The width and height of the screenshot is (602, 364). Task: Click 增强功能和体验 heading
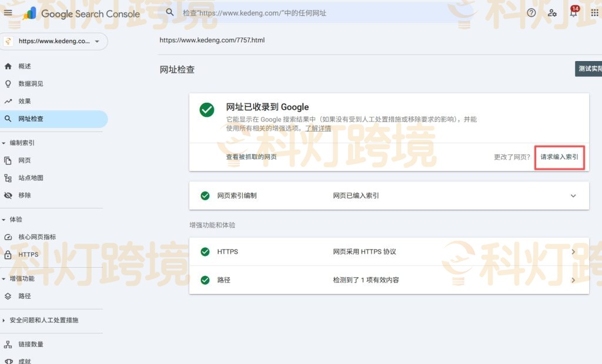[212, 225]
